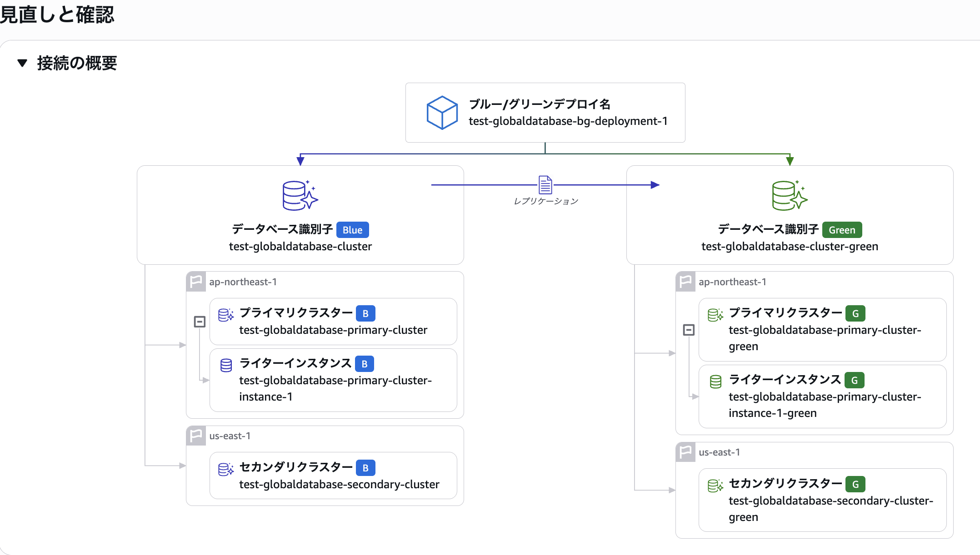Screen dimensions: 980x555
Task: Toggle the Blue badge on test-globaldatabase-cluster
Action: (352, 229)
